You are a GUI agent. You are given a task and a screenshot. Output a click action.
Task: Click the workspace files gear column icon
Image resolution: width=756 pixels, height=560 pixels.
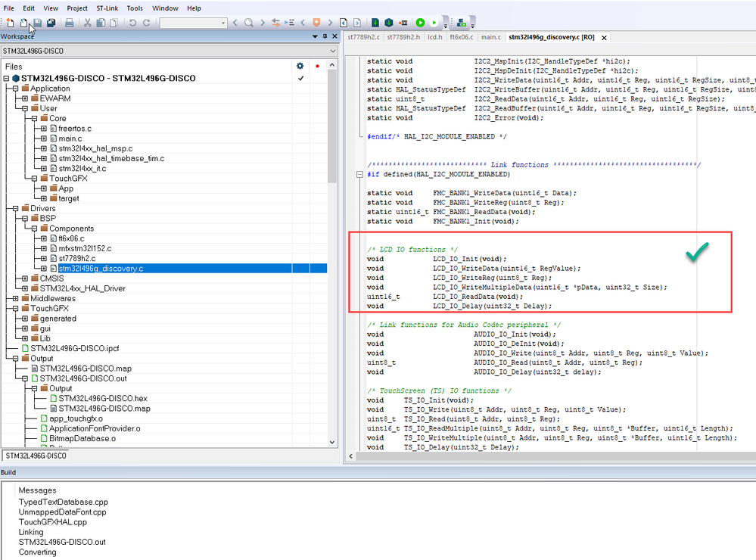click(x=300, y=66)
